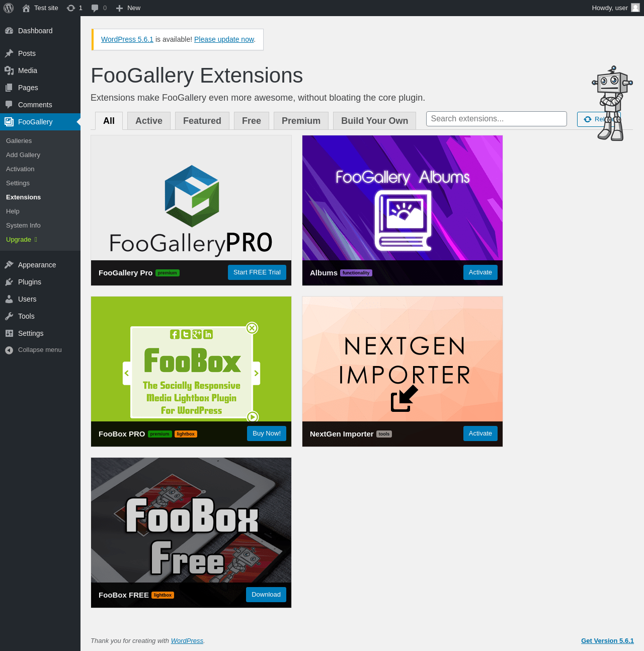
Task: Click the updates circular arrows icon
Action: click(71, 8)
